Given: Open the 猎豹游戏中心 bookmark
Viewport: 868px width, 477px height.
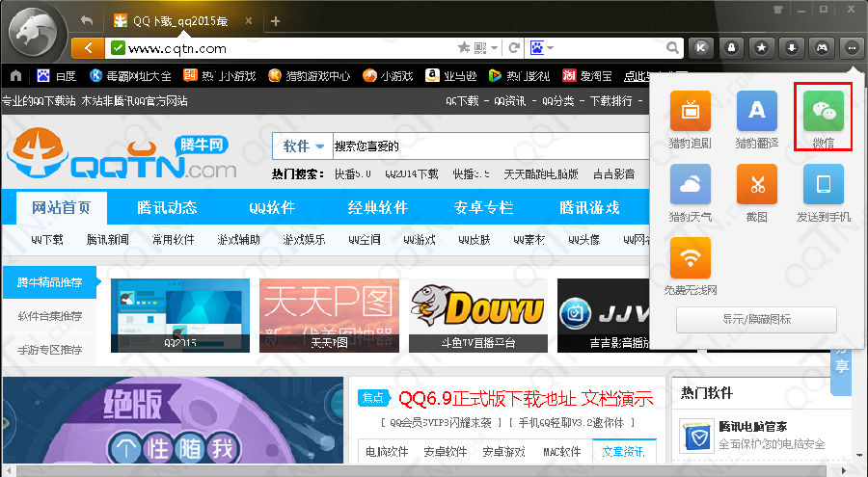Looking at the screenshot, I should tap(309, 76).
